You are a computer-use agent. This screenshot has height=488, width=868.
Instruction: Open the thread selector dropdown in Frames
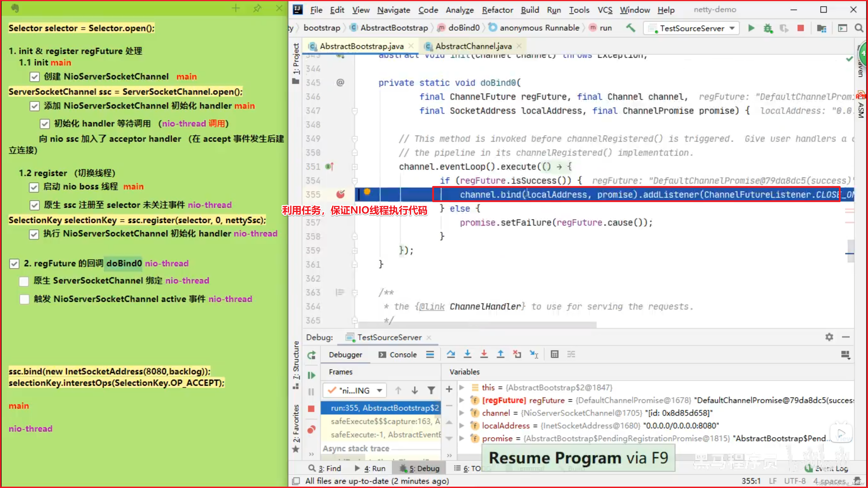tap(355, 391)
